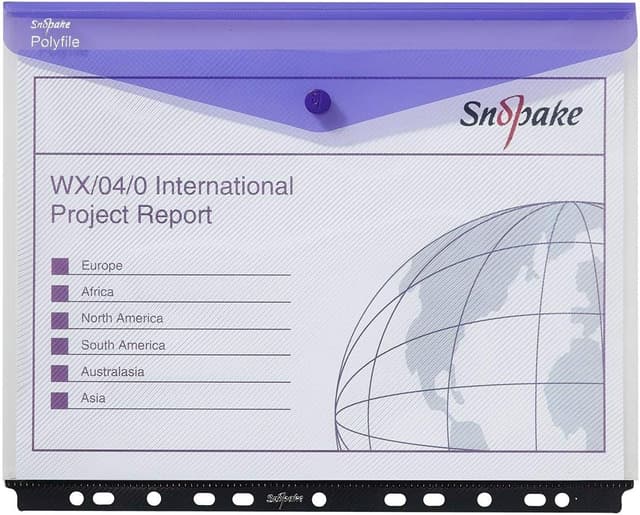
Task: Click the rightmost round hole on punched strip
Action: [x=562, y=498]
